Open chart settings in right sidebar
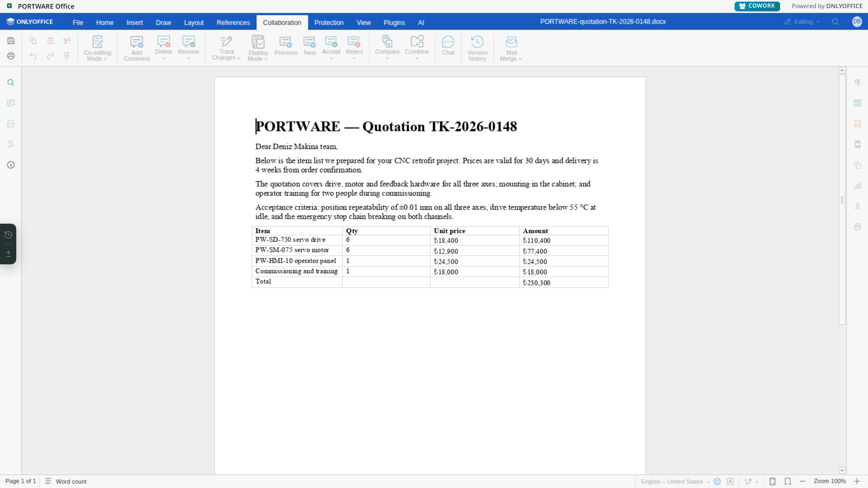868x488 pixels. [857, 185]
